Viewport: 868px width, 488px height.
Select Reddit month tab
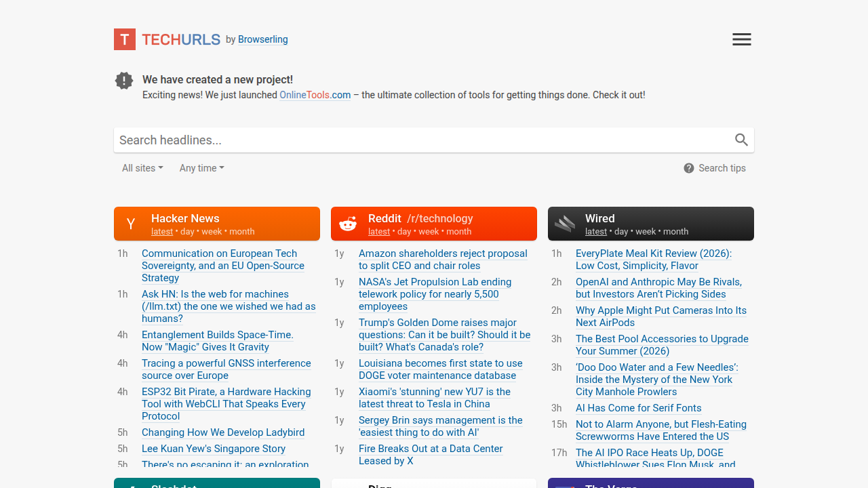click(x=459, y=231)
